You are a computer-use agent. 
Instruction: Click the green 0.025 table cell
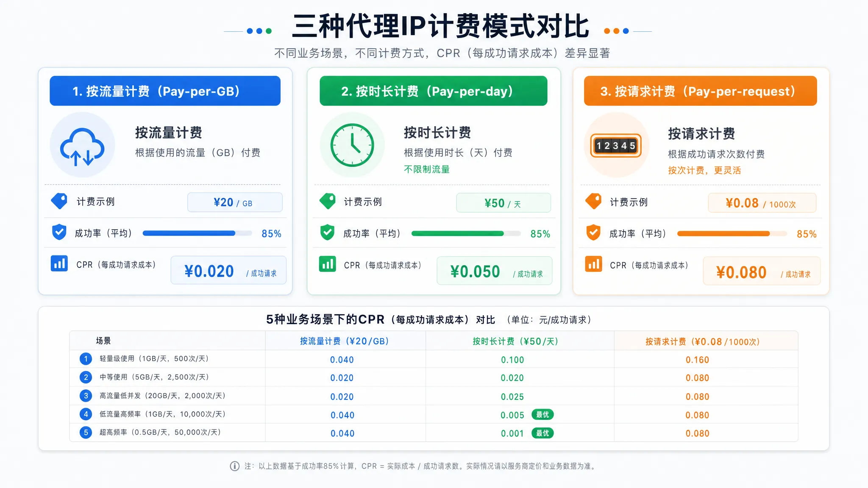click(512, 397)
